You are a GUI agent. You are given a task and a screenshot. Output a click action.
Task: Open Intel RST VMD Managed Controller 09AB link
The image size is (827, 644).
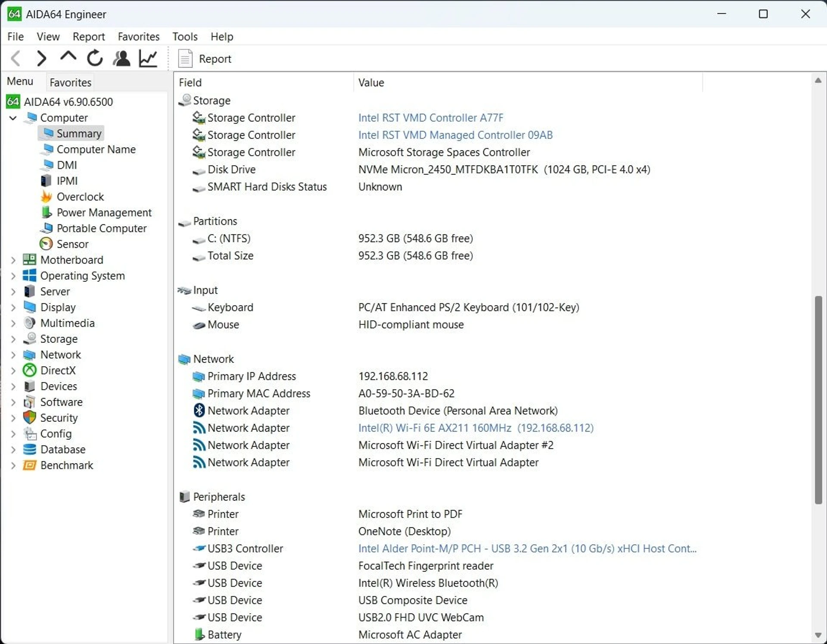(455, 135)
